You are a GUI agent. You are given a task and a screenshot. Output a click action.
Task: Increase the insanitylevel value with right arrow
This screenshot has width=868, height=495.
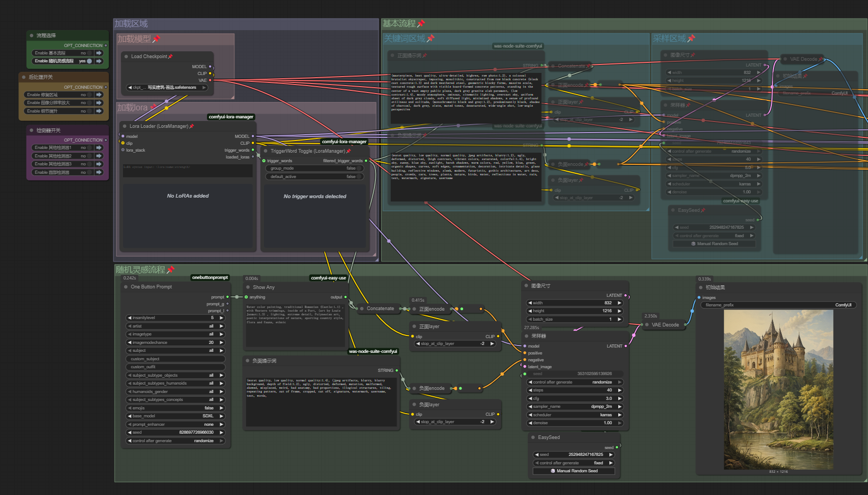(x=221, y=318)
